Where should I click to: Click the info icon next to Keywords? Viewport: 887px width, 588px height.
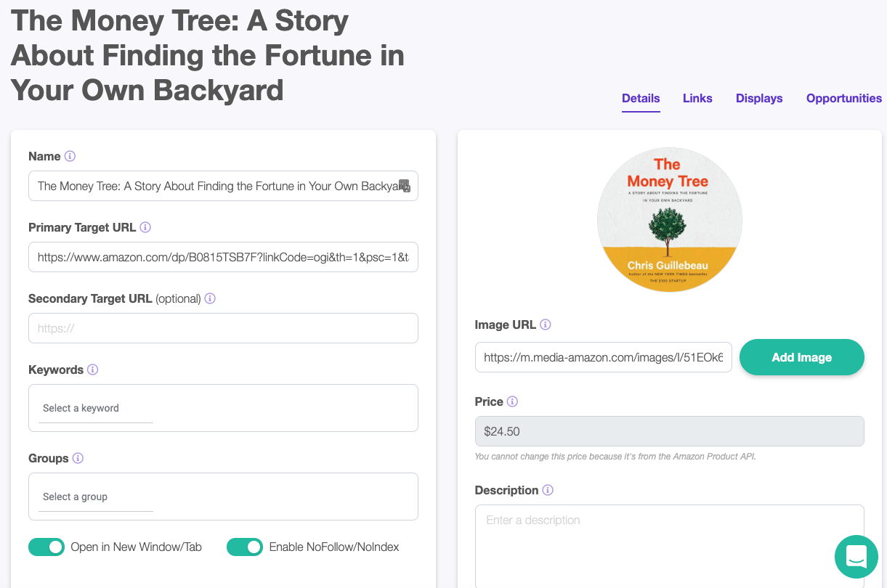pos(92,369)
